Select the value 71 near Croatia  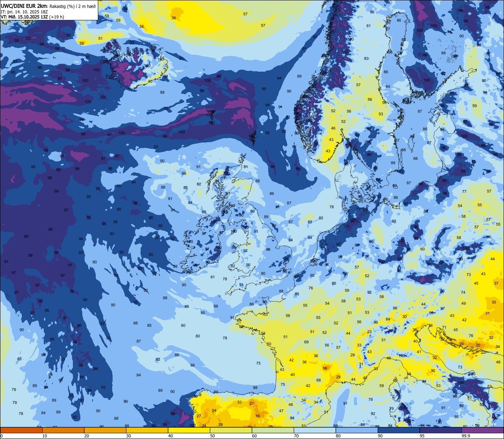click(444, 327)
